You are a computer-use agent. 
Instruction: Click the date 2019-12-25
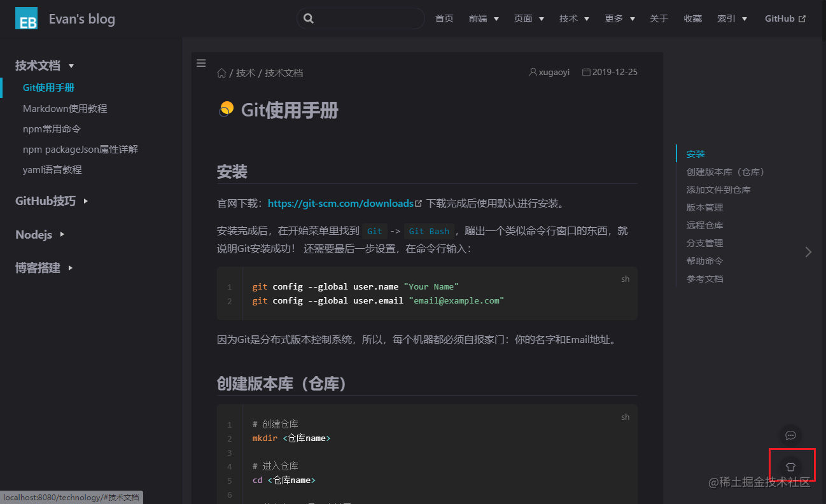(x=615, y=72)
